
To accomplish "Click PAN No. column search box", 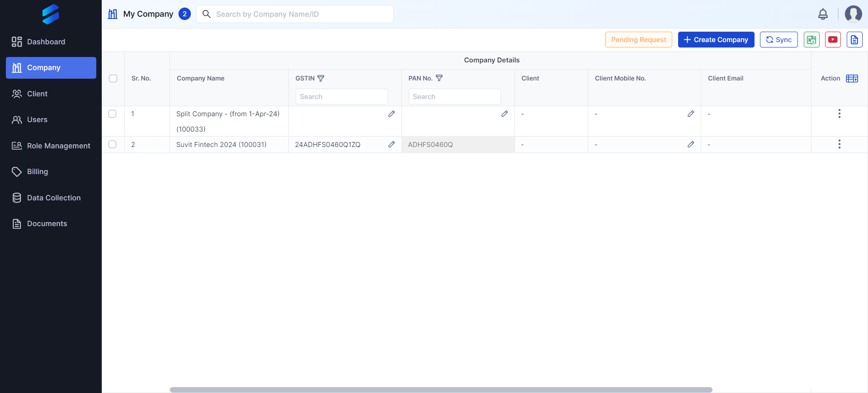I will point(454,97).
